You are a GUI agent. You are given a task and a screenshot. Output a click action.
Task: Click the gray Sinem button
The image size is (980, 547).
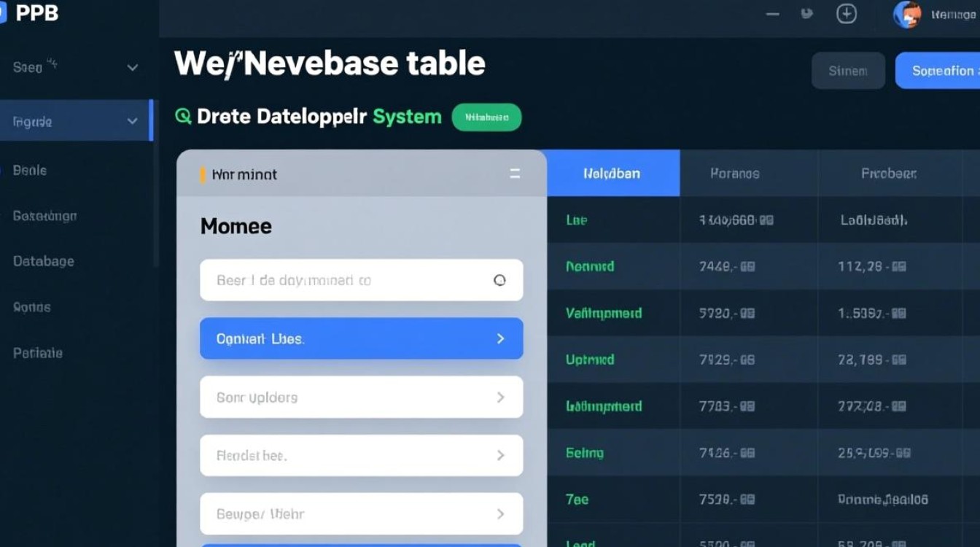(x=848, y=71)
